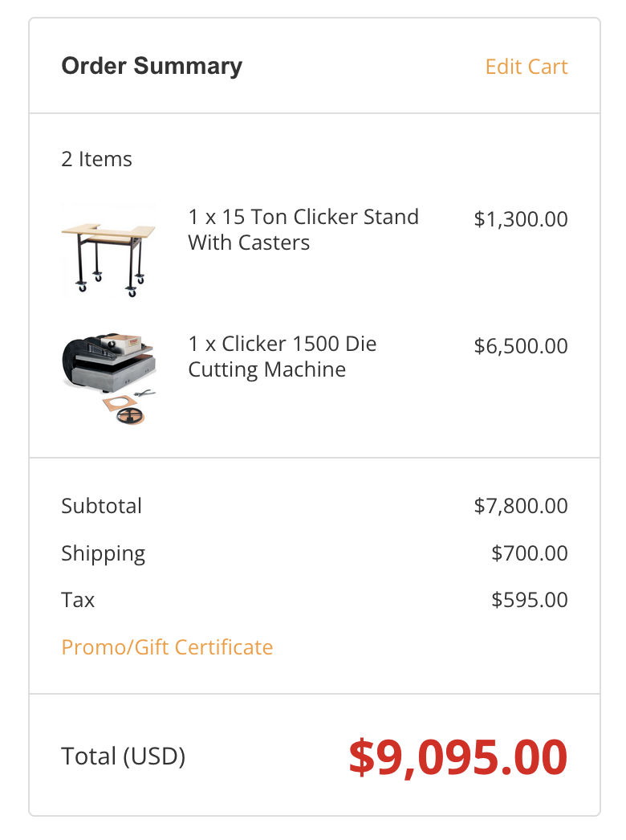Viewport: 626px width, 840px height.
Task: Select the Clicker 1500 Die Cutting Machine name
Action: pyautogui.click(x=283, y=357)
